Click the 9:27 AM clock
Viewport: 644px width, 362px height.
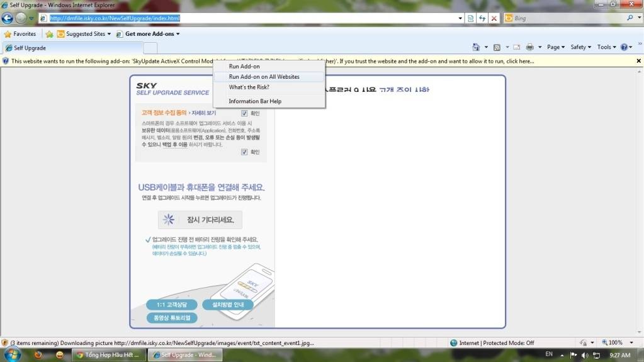pyautogui.click(x=620, y=355)
